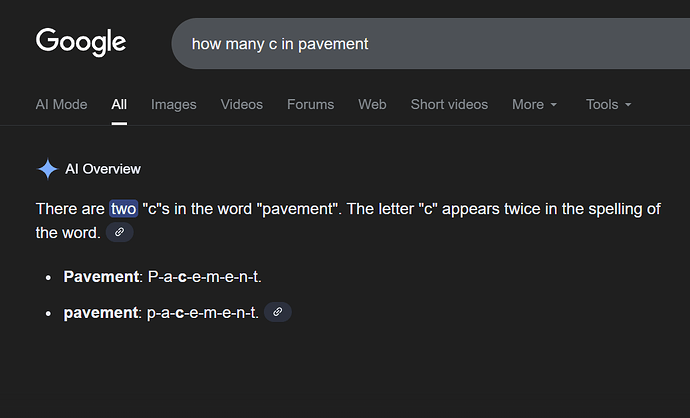Image resolution: width=690 pixels, height=418 pixels.
Task: Switch to Forums results
Action: (311, 104)
